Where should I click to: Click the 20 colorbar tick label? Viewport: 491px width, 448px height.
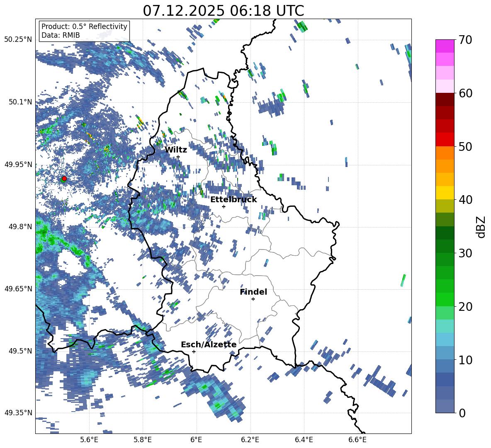click(x=465, y=306)
